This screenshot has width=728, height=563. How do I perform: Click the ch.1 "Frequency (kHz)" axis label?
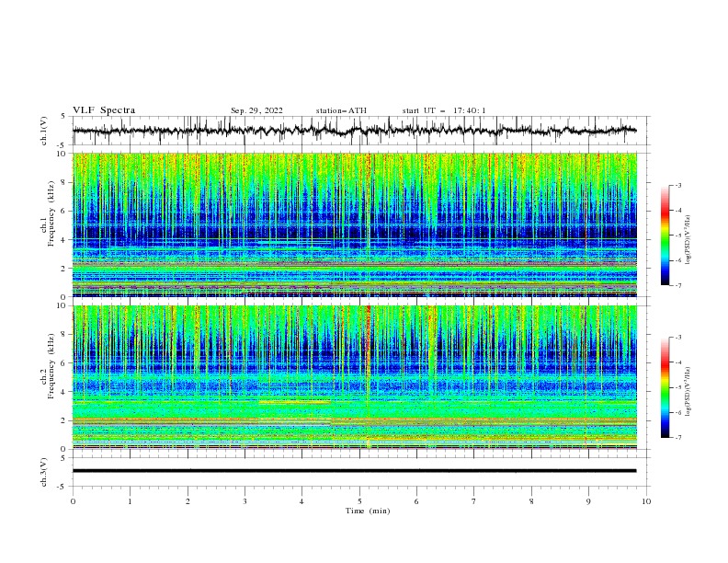click(x=51, y=213)
